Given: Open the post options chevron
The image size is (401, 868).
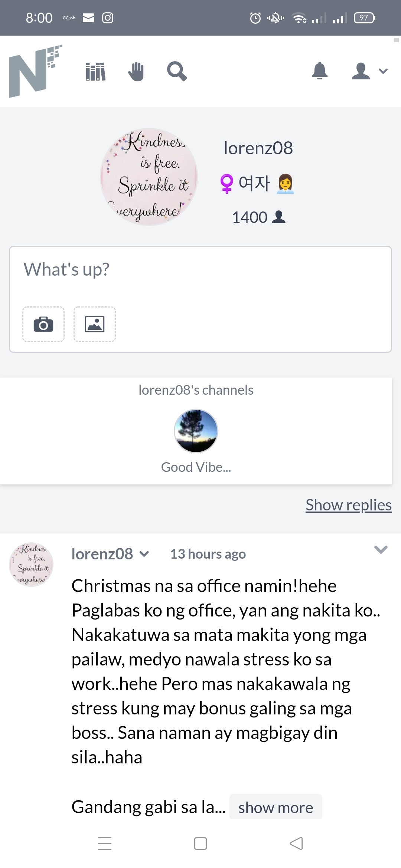Looking at the screenshot, I should click(381, 549).
